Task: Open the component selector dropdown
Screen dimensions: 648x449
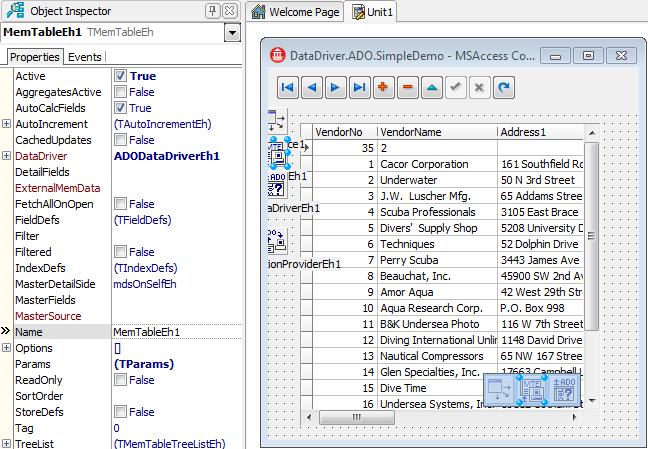Action: pyautogui.click(x=232, y=33)
